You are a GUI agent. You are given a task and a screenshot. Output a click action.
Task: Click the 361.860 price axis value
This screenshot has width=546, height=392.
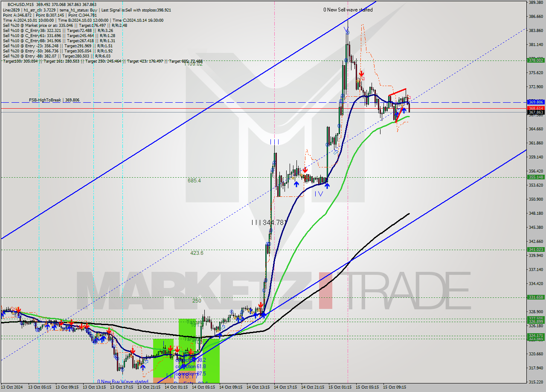pyautogui.click(x=536, y=143)
